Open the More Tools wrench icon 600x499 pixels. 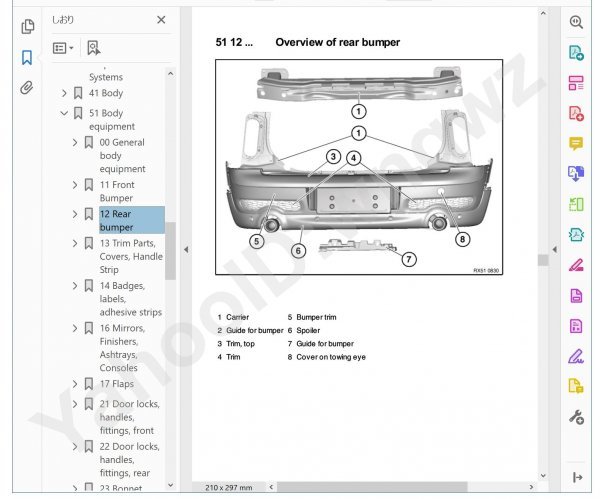576,417
